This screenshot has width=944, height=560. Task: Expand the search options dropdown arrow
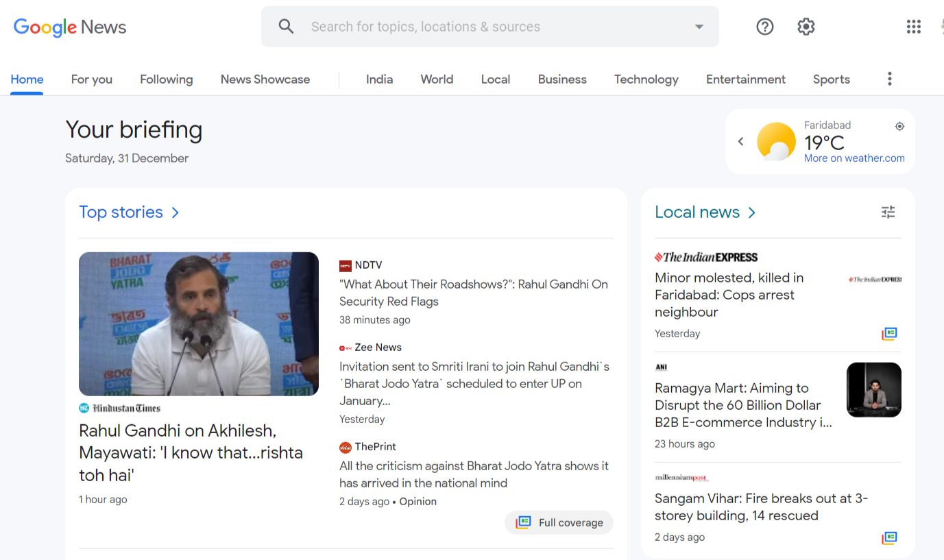click(699, 27)
